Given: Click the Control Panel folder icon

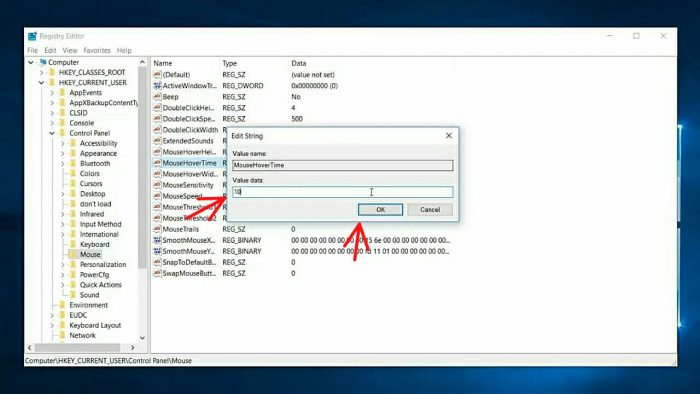Looking at the screenshot, I should (x=62, y=133).
